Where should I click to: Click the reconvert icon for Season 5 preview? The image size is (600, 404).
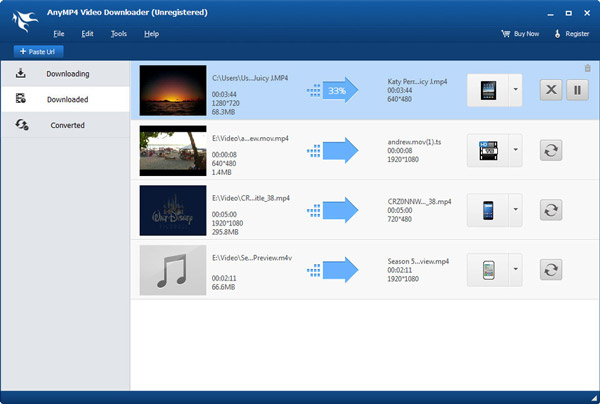551,270
